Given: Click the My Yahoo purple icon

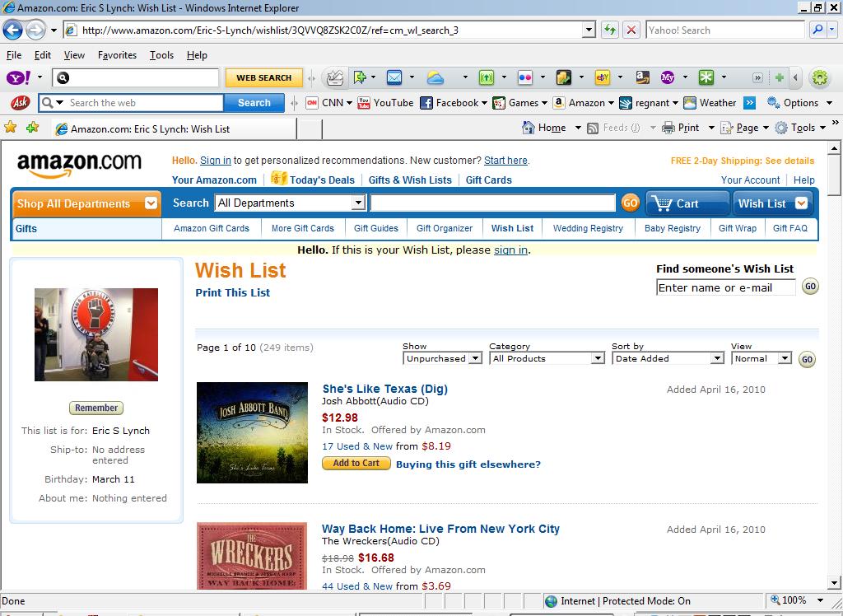Looking at the screenshot, I should (667, 78).
